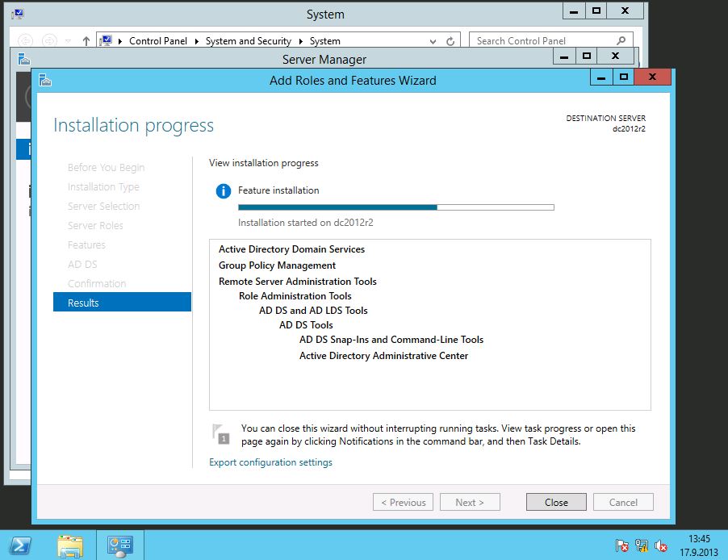
Task: Open Action Center flag in system tray
Action: tap(621, 545)
